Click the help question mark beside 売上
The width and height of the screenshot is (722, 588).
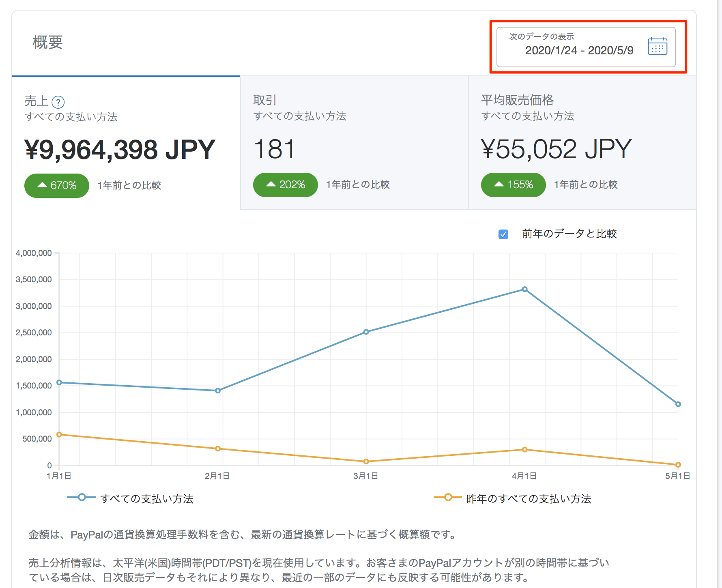58,102
